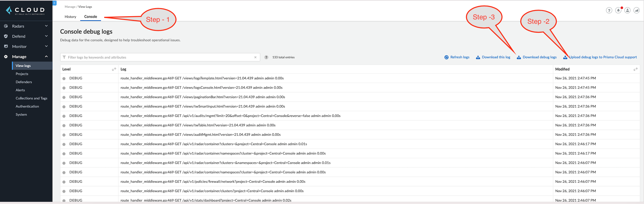Click the Download debug logs icon
The height and width of the screenshot is (204, 644).
[519, 57]
